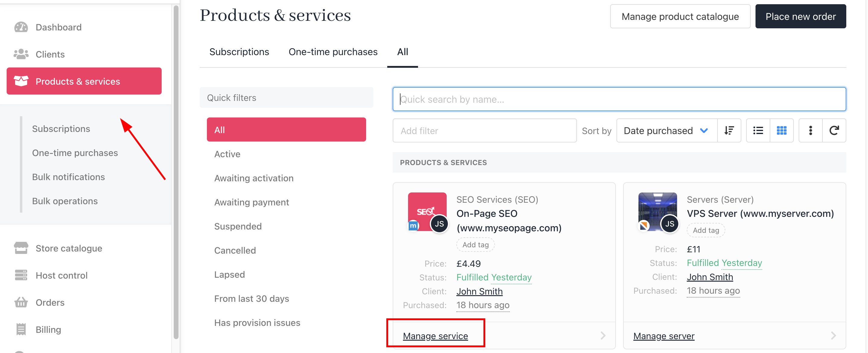Click JS avatar on SEO card
Image resolution: width=868 pixels, height=353 pixels.
pyautogui.click(x=439, y=224)
